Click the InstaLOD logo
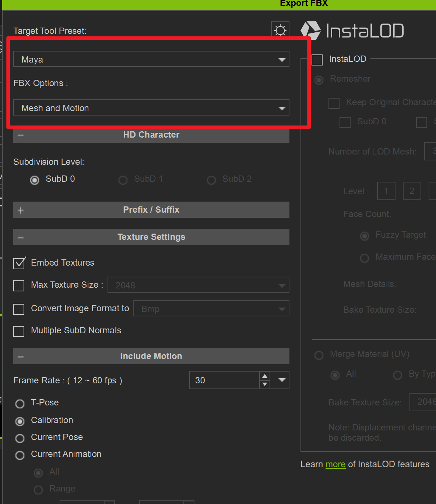Viewport: 436px width, 504px height. (x=352, y=31)
